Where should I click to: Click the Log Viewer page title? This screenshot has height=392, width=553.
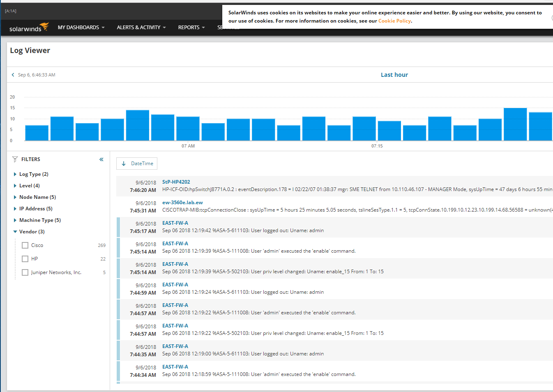coord(30,51)
